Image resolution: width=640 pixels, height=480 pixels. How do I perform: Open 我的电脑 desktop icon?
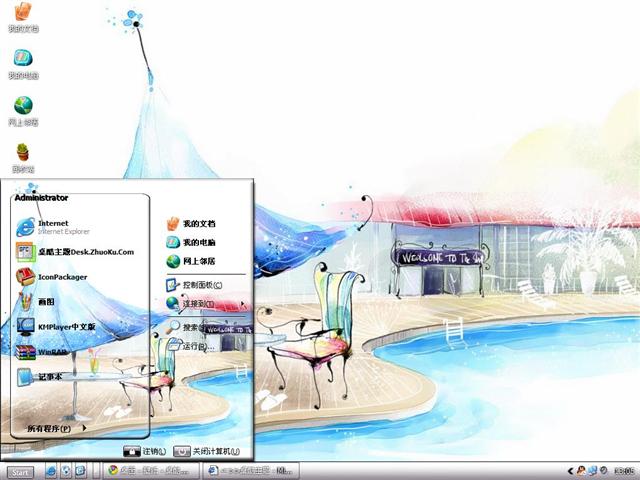click(x=23, y=64)
